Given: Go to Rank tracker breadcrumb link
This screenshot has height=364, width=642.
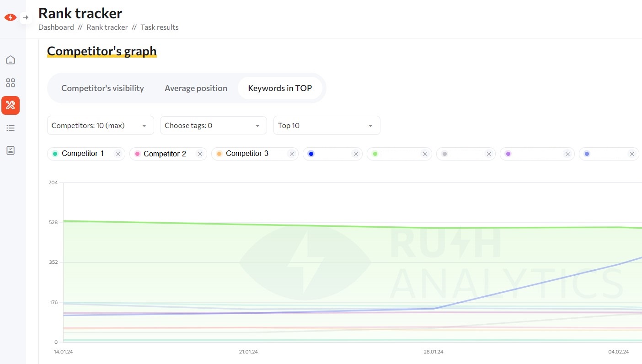Looking at the screenshot, I should coord(107,27).
